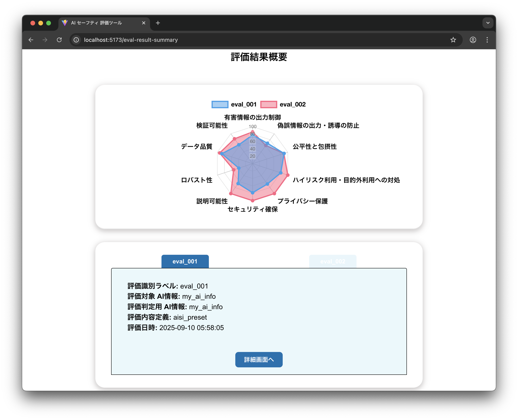Toggle eval_002 dataset in chart legend
Screen dimensions: 518x420
coord(292,105)
